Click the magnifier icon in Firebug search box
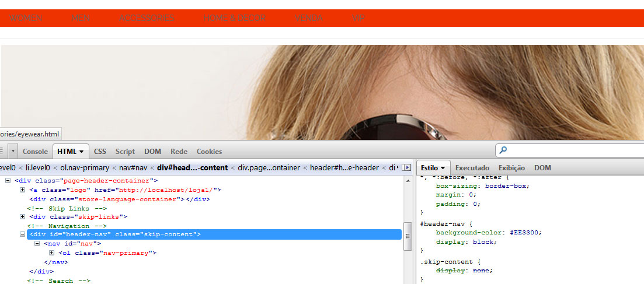 [503, 150]
